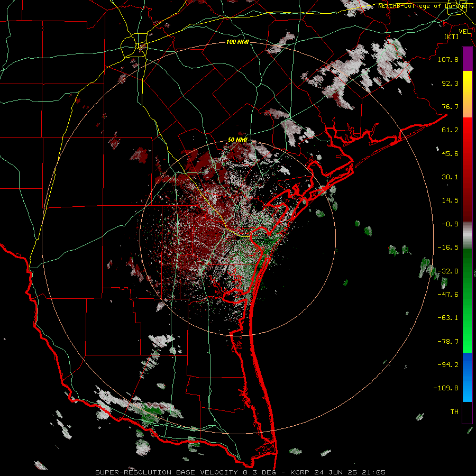Click the 76.7 velocity scale value

[450, 106]
